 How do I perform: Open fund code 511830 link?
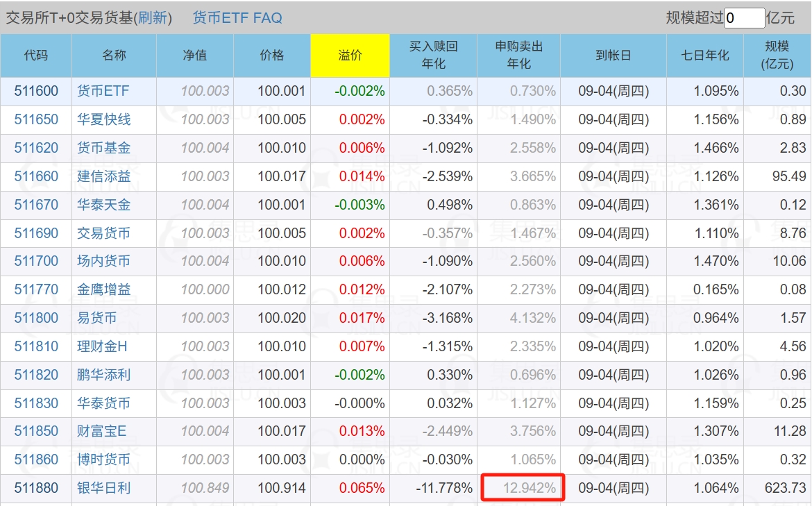coord(36,403)
